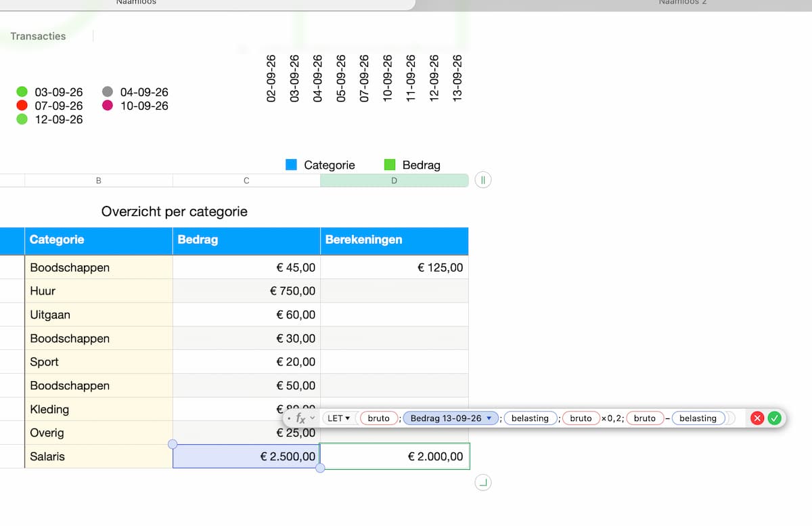Image resolution: width=812 pixels, height=526 pixels.
Task: Select the highlighted column D header
Action: (x=394, y=180)
